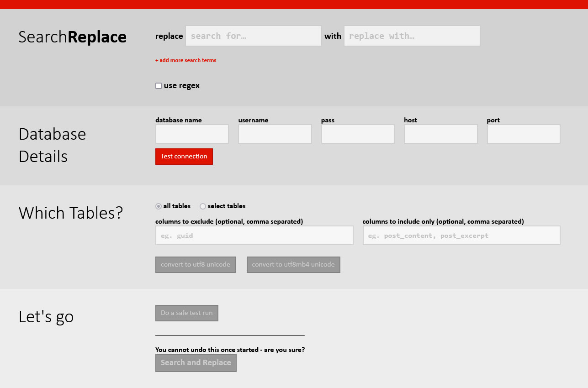Click the 'Database Details' heading
Viewport: 588px width, 388px height.
tap(53, 145)
